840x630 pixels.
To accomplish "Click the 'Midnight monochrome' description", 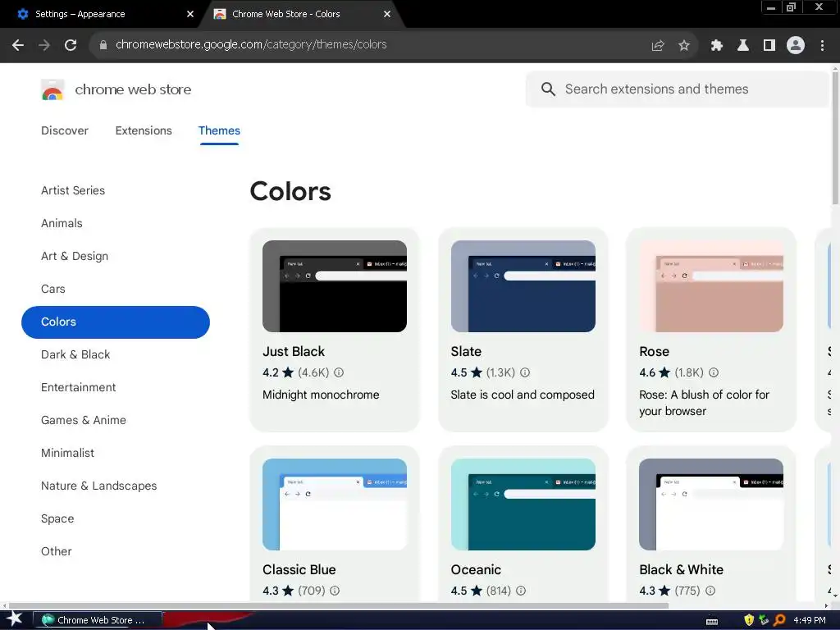I will (321, 395).
